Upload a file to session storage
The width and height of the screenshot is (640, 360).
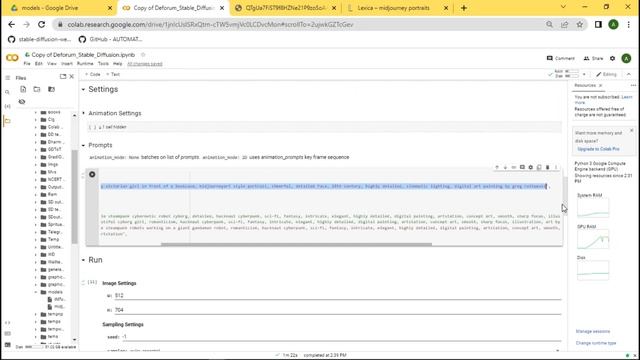23,89
